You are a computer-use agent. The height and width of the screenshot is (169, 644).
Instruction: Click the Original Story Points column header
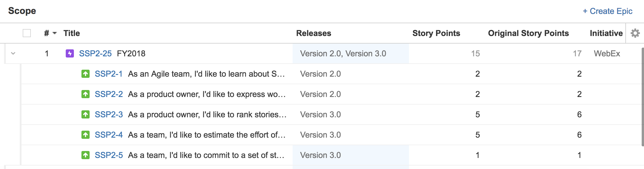528,33
